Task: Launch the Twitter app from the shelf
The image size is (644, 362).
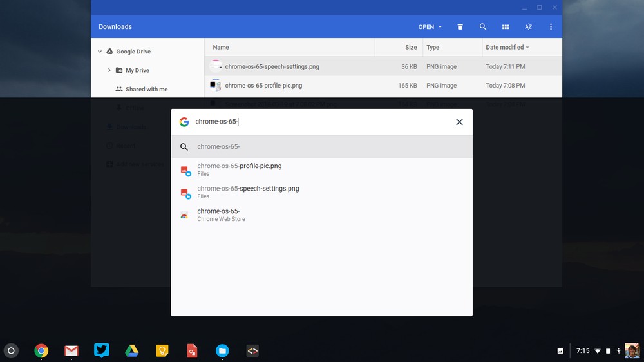Action: (x=102, y=350)
